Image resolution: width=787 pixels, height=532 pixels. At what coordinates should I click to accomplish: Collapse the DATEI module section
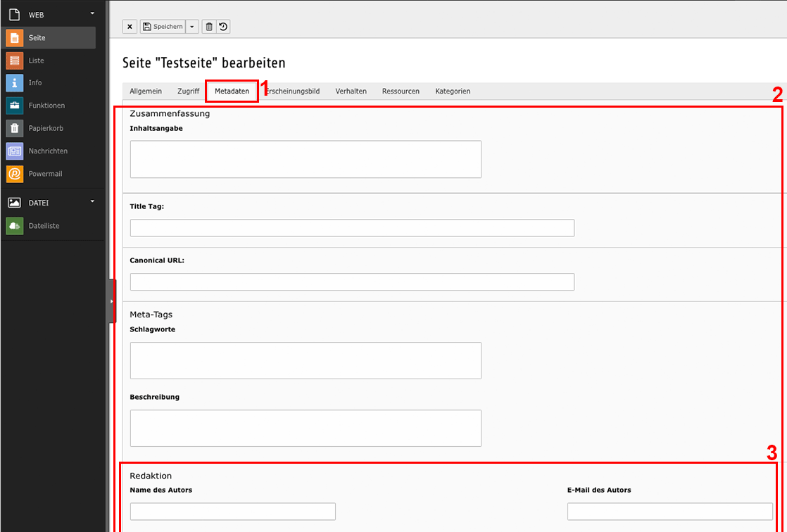(x=92, y=201)
